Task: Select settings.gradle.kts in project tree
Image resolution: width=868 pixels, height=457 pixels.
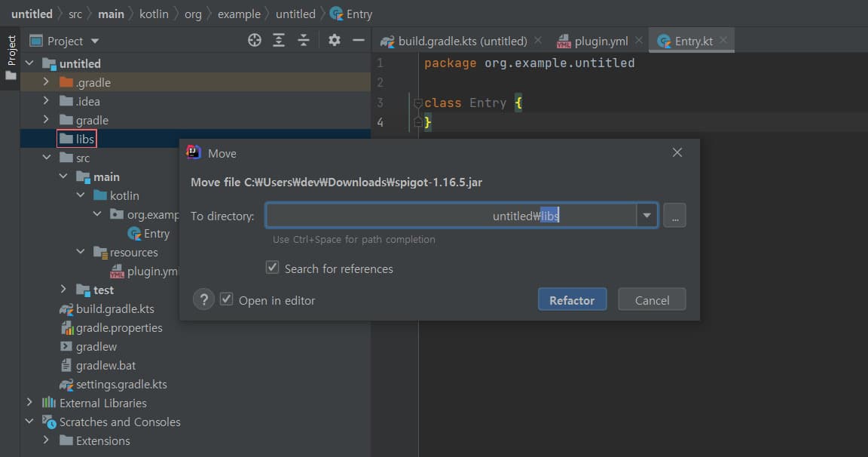Action: coord(121,384)
